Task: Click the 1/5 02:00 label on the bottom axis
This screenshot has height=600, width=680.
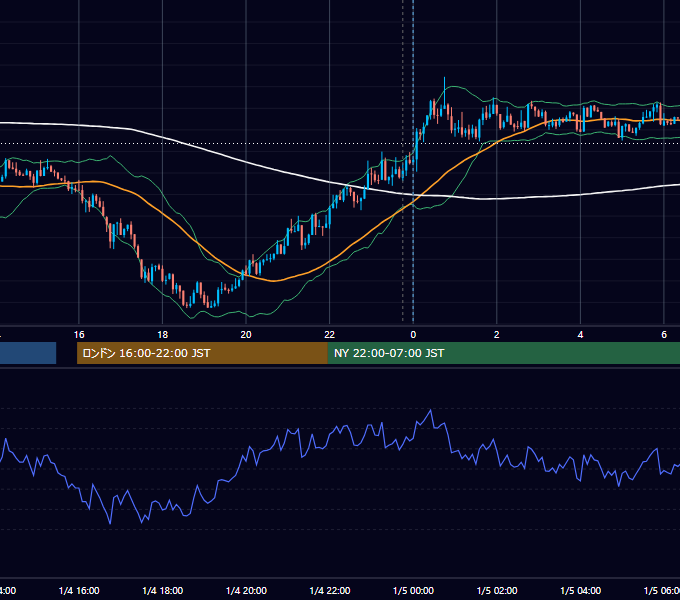Action: click(497, 590)
